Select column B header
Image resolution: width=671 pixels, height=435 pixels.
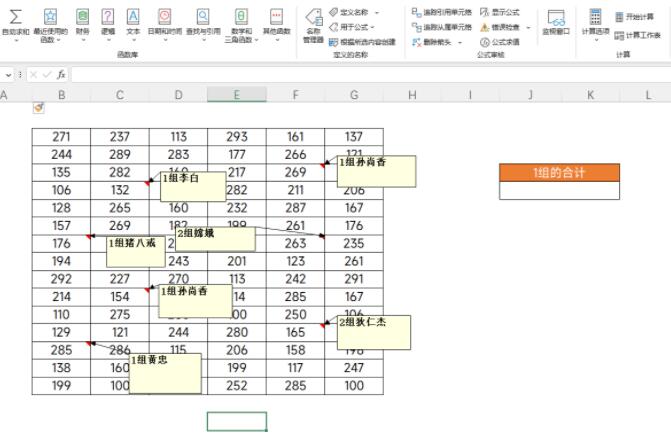pyautogui.click(x=61, y=95)
